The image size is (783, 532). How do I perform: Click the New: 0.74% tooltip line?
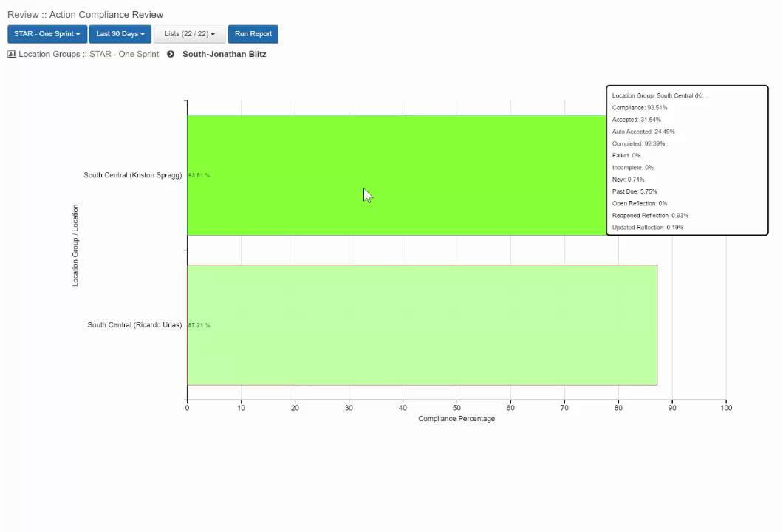coord(628,180)
